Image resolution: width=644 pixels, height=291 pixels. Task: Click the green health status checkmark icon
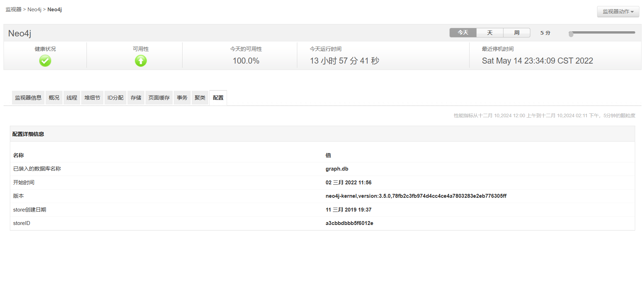pos(45,61)
